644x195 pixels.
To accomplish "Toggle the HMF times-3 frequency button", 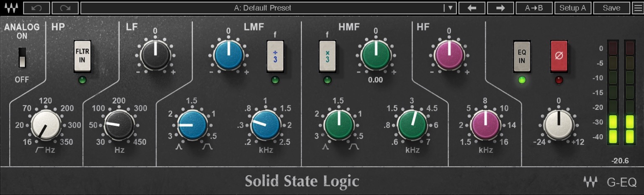I will 328,56.
